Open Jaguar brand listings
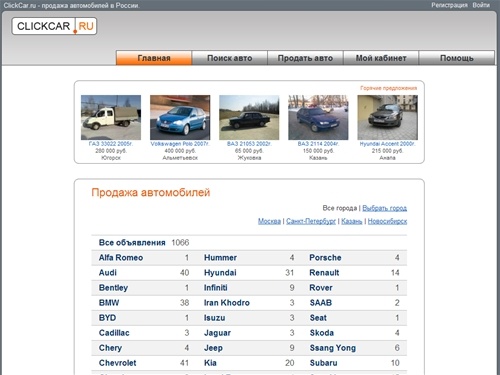This screenshot has height=375, width=500. [x=217, y=333]
